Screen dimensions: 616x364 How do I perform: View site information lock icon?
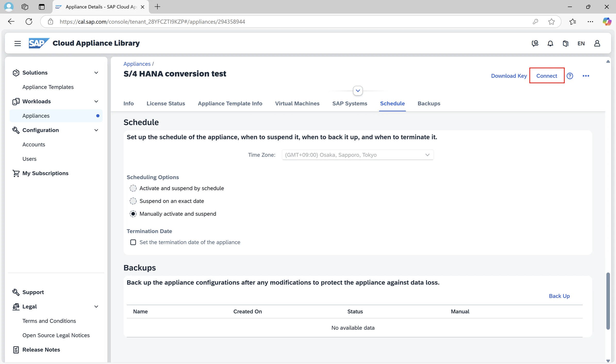[x=51, y=22]
